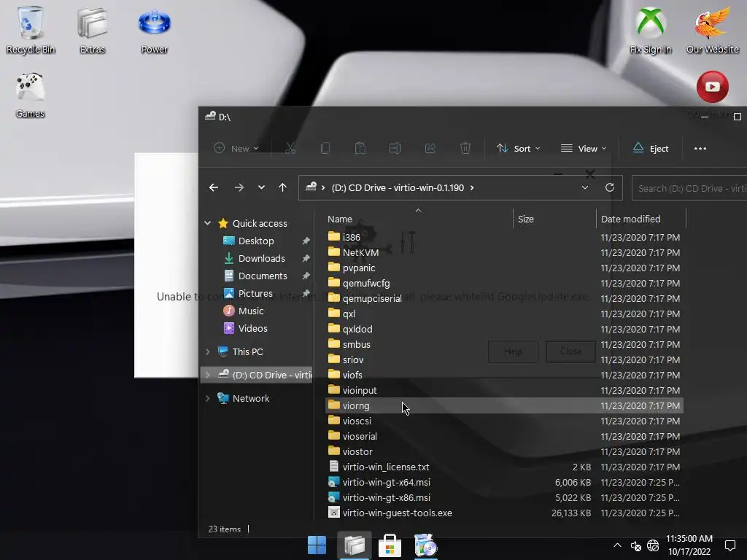Viewport: 747px width, 560px height.
Task: Click the Paste icon in Explorer toolbar
Action: [360, 149]
